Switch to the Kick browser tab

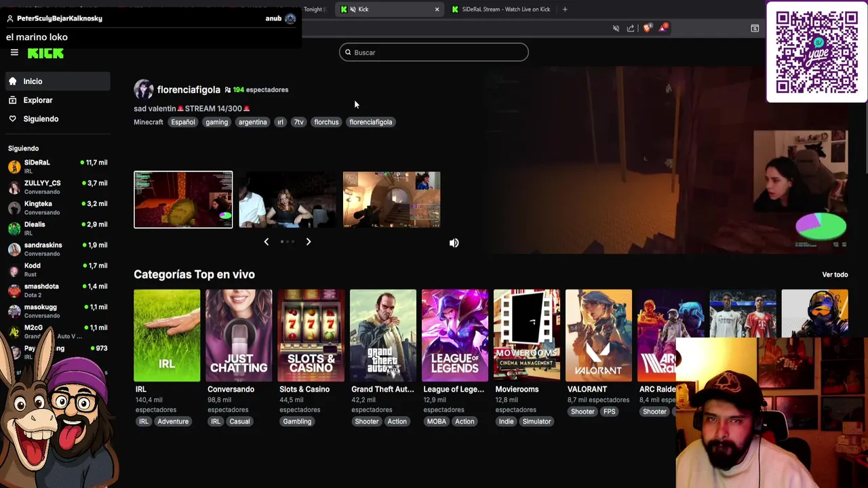[x=390, y=9]
